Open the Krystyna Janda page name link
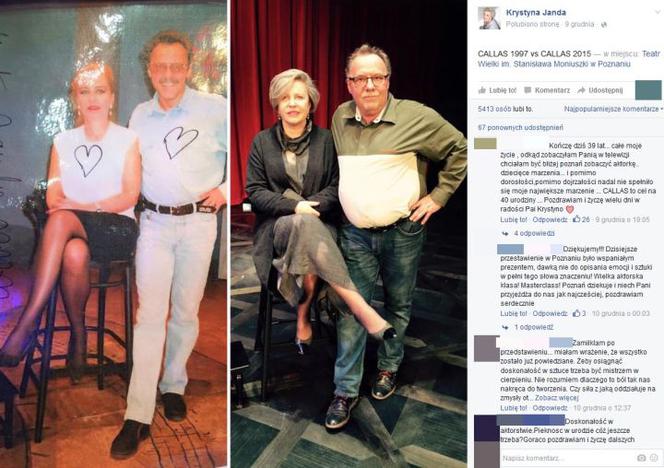The image size is (664, 468). point(536,13)
